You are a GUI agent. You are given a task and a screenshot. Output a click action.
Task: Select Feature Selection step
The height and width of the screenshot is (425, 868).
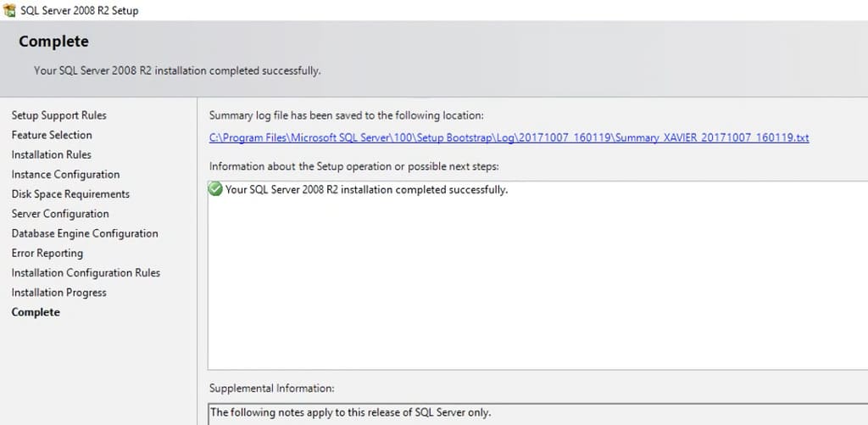pyautogui.click(x=52, y=135)
